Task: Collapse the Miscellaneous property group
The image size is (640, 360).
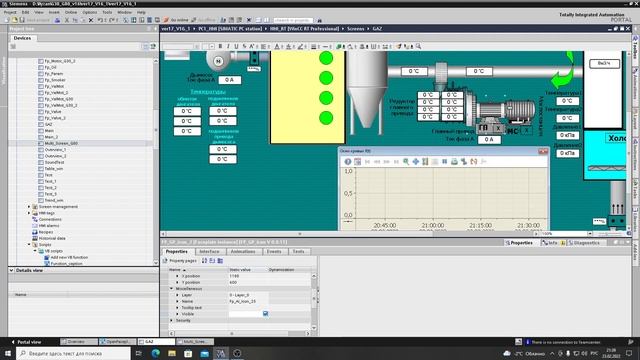Action: pos(171,289)
